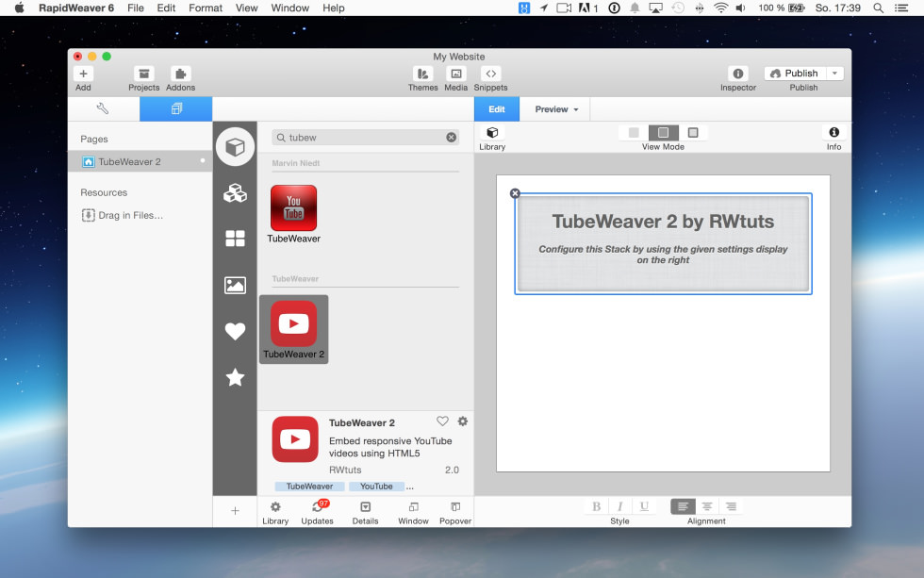The width and height of the screenshot is (924, 578).
Task: Show more tags via ellipsis
Action: pyautogui.click(x=409, y=487)
